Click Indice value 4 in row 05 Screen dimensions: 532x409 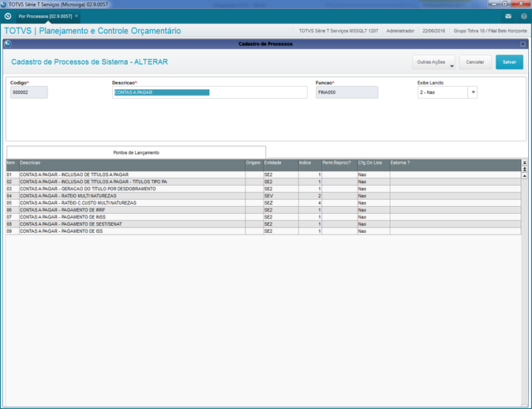coord(310,203)
